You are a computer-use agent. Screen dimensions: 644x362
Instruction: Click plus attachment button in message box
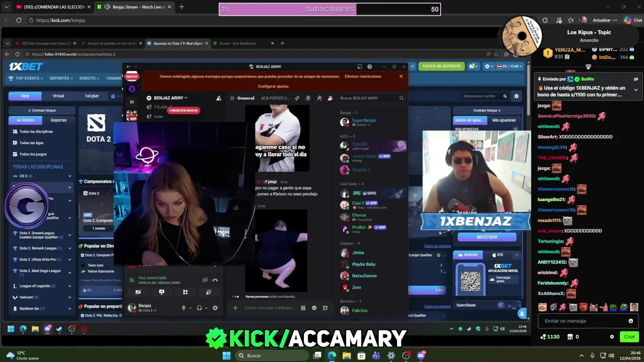tap(235, 308)
